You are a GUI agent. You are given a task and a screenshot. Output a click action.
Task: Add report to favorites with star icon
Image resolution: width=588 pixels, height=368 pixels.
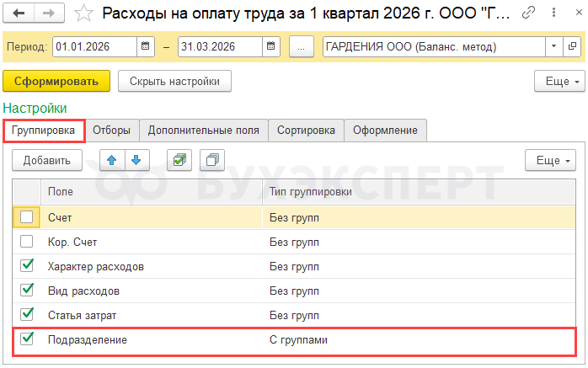(83, 13)
